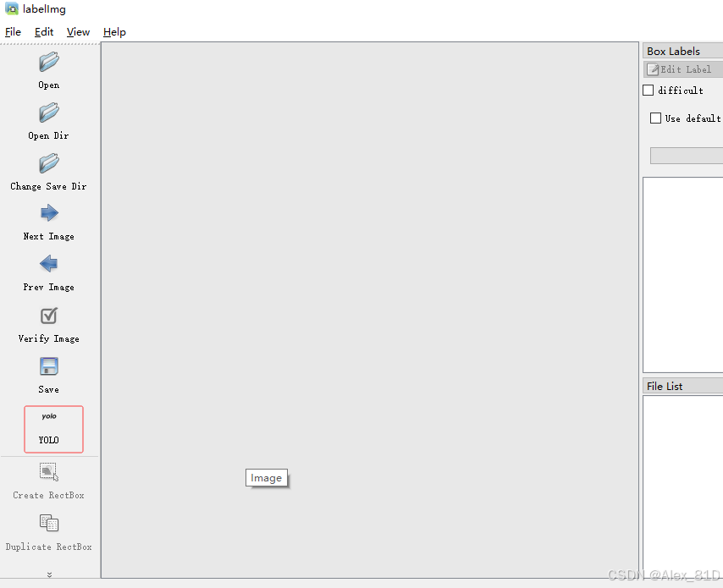Click the File List panel header
Image resolution: width=723 pixels, height=588 pixels.
tap(683, 386)
